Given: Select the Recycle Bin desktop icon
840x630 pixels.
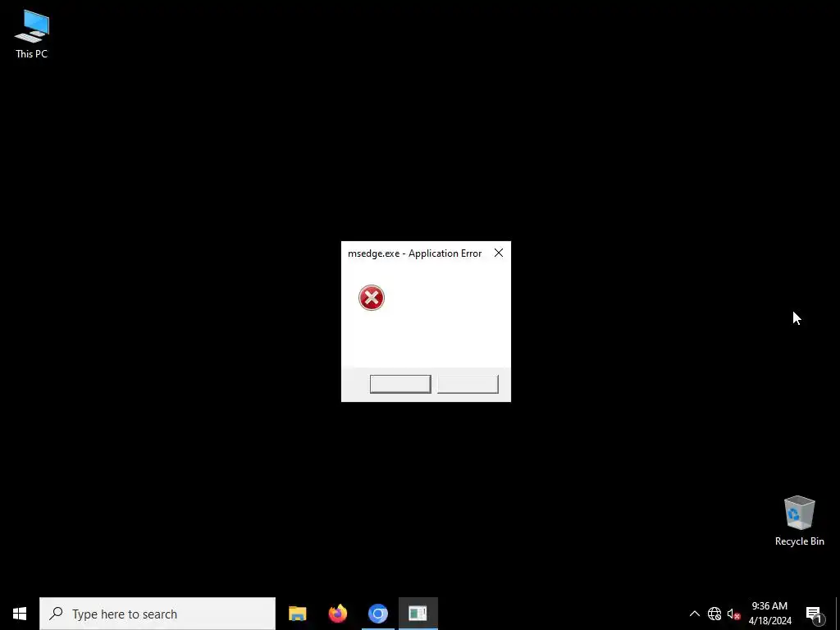Looking at the screenshot, I should [x=799, y=521].
